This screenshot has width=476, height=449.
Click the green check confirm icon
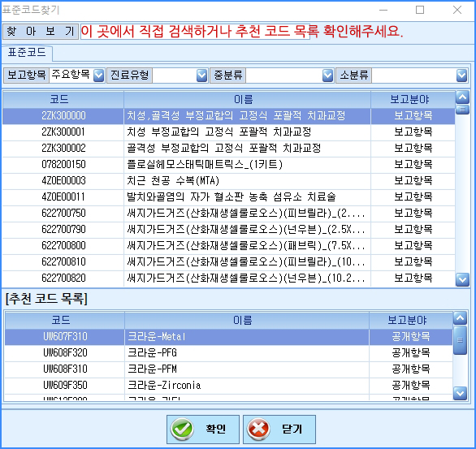(182, 430)
